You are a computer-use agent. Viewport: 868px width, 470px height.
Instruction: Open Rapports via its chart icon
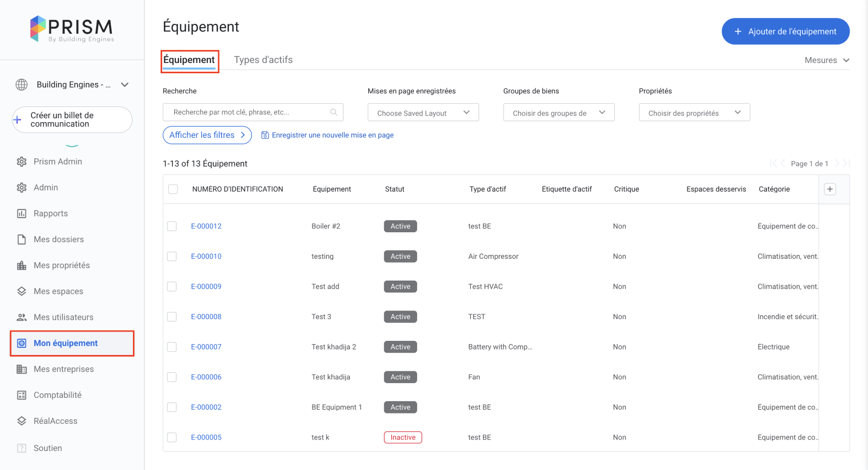(x=22, y=214)
